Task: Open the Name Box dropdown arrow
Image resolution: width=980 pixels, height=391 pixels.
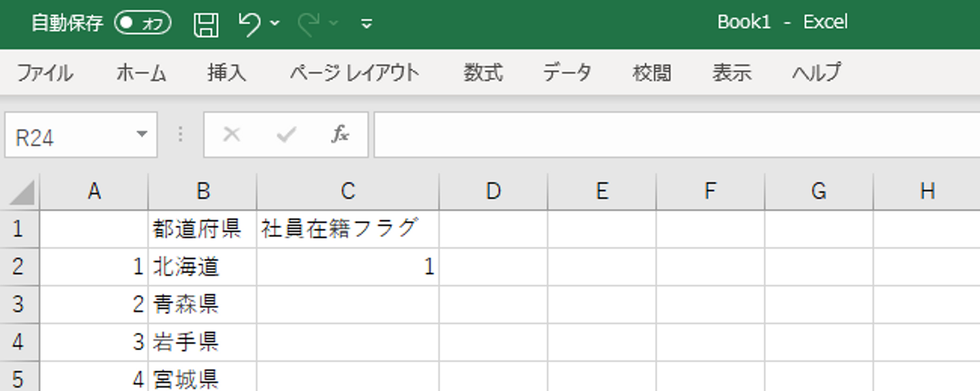Action: pos(142,134)
